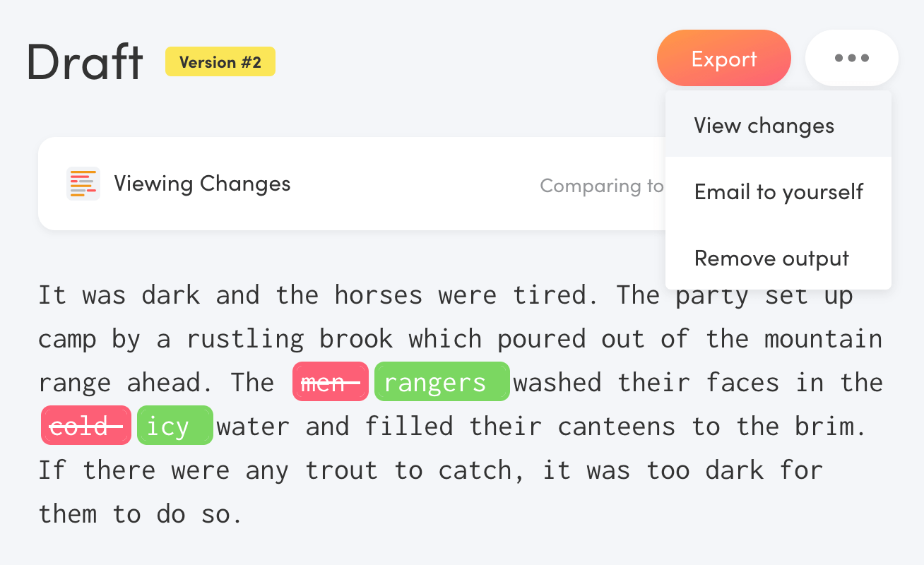Viewport: 924px width, 565px height.
Task: Select View changes from the dropdown menu
Action: click(778, 124)
